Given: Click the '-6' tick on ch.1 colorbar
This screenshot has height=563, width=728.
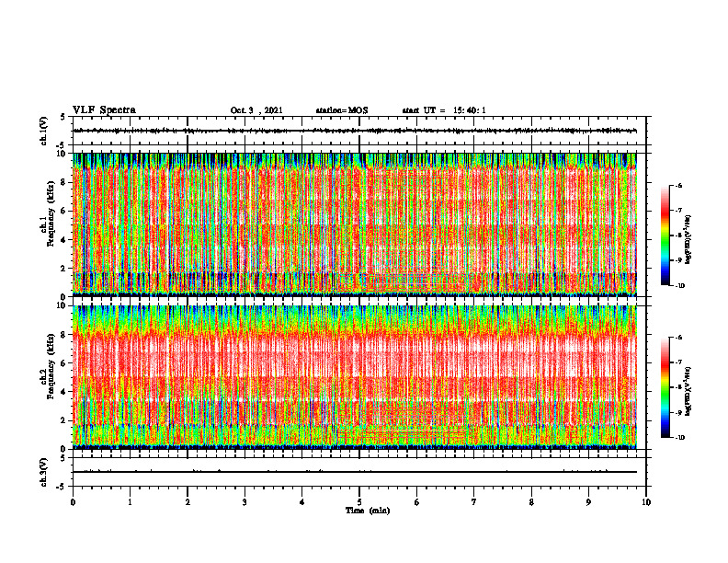Looking at the screenshot, I should pos(678,186).
